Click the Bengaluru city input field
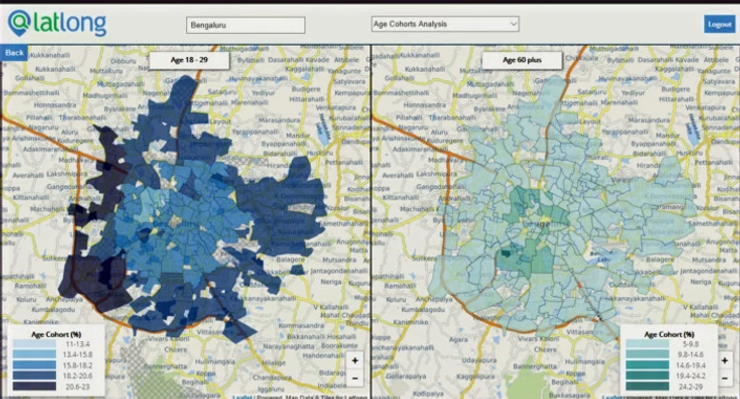Screen dimensions: 740x399 coord(245,25)
